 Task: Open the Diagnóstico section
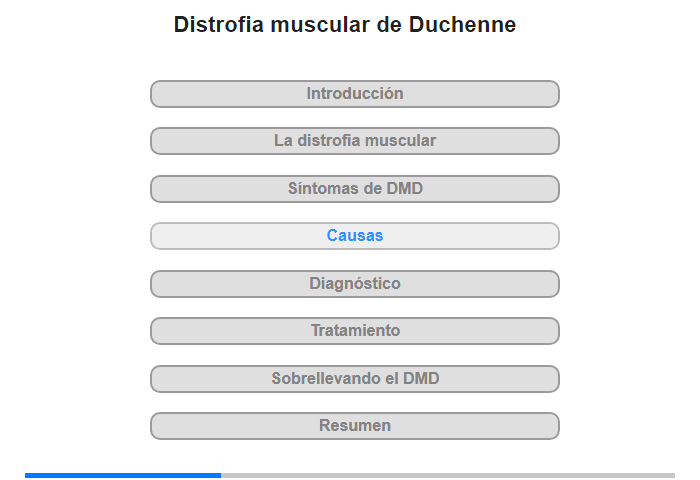click(x=354, y=284)
